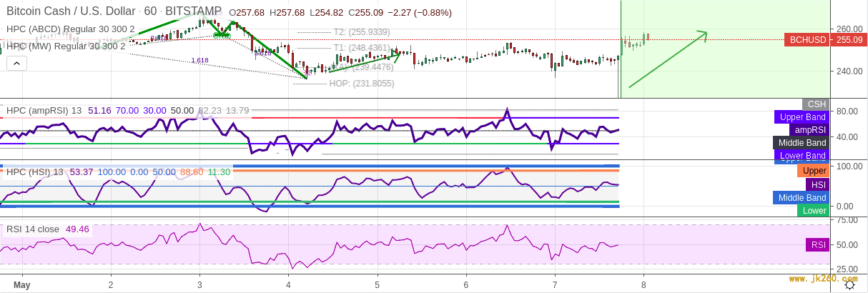This screenshot has width=868, height=293.
Task: Open chart settings gear in the bottom-right corner
Action: point(849,284)
